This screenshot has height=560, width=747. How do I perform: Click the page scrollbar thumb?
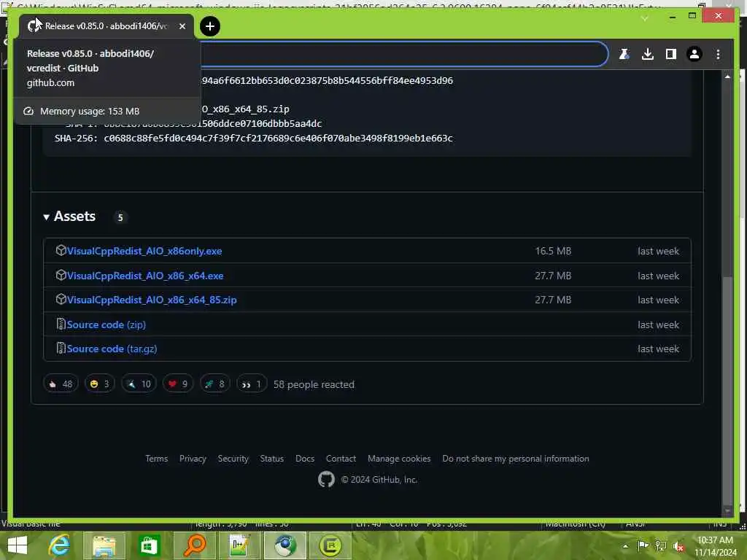point(727,391)
